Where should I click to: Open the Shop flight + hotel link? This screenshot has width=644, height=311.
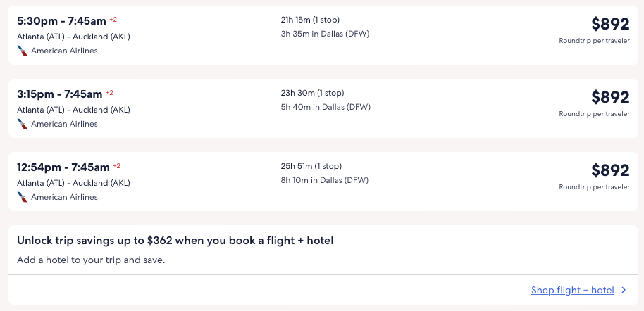click(x=572, y=290)
